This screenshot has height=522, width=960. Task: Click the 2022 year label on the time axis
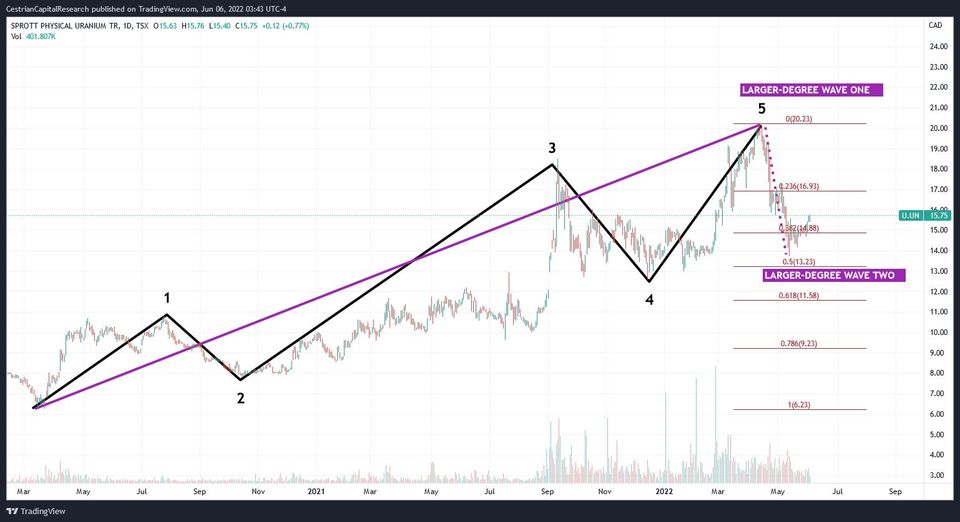664,491
